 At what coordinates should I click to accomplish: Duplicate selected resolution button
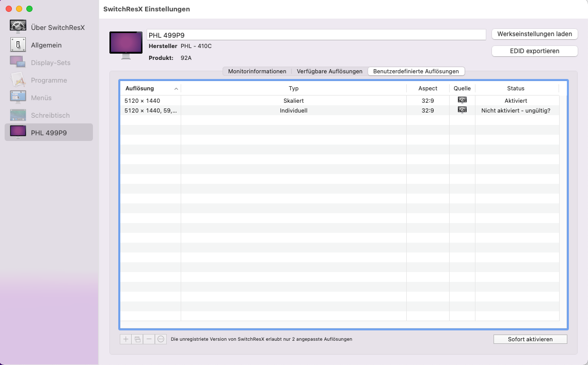click(138, 339)
